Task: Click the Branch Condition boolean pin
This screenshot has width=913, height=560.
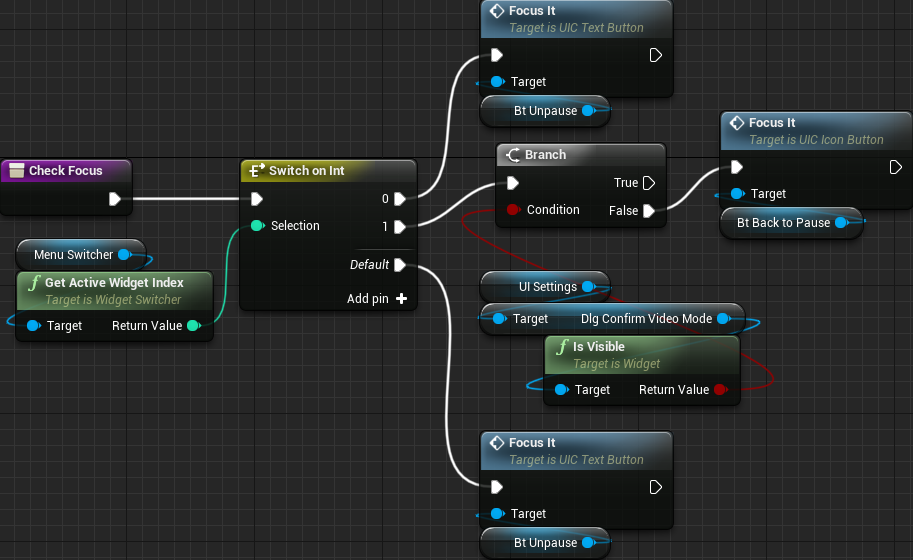Action: (x=513, y=210)
